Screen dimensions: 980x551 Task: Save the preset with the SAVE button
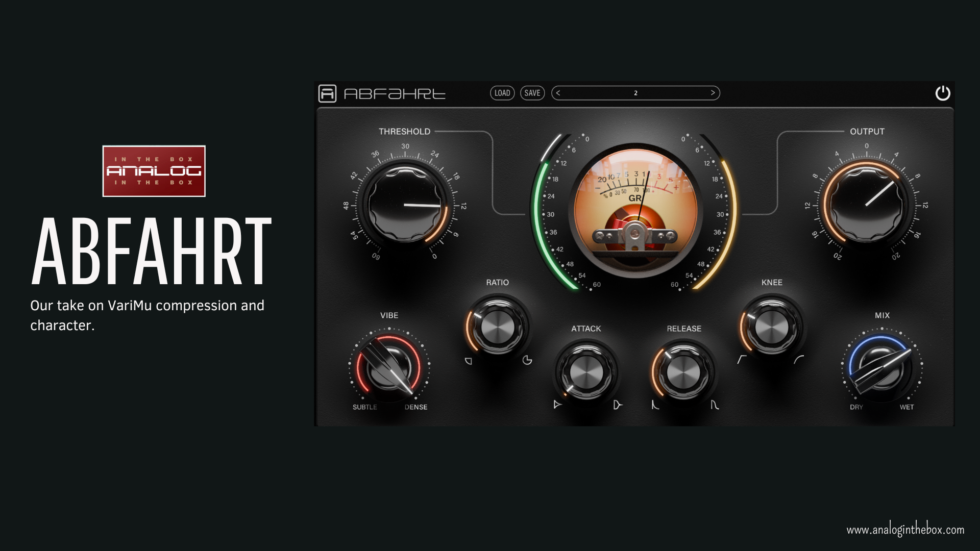[x=532, y=93]
